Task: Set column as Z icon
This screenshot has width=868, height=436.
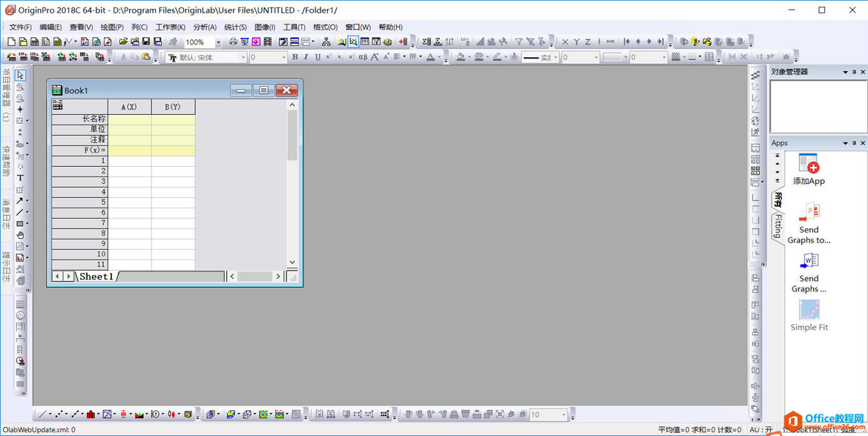Action: pyautogui.click(x=588, y=42)
